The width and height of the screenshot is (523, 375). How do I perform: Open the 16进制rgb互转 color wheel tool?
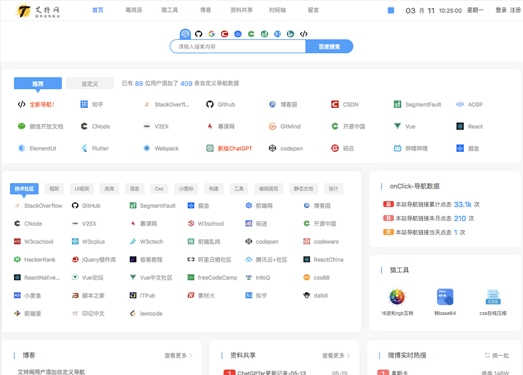coord(397,302)
